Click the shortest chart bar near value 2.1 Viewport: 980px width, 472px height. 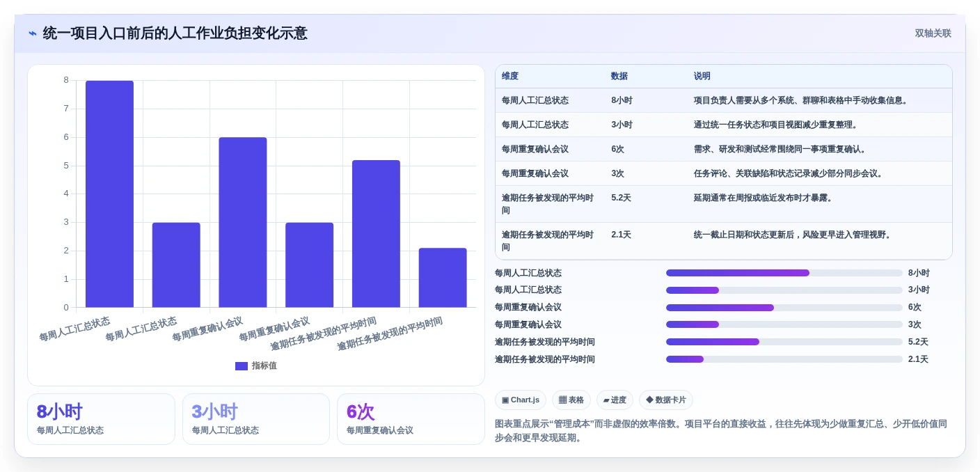(443, 278)
